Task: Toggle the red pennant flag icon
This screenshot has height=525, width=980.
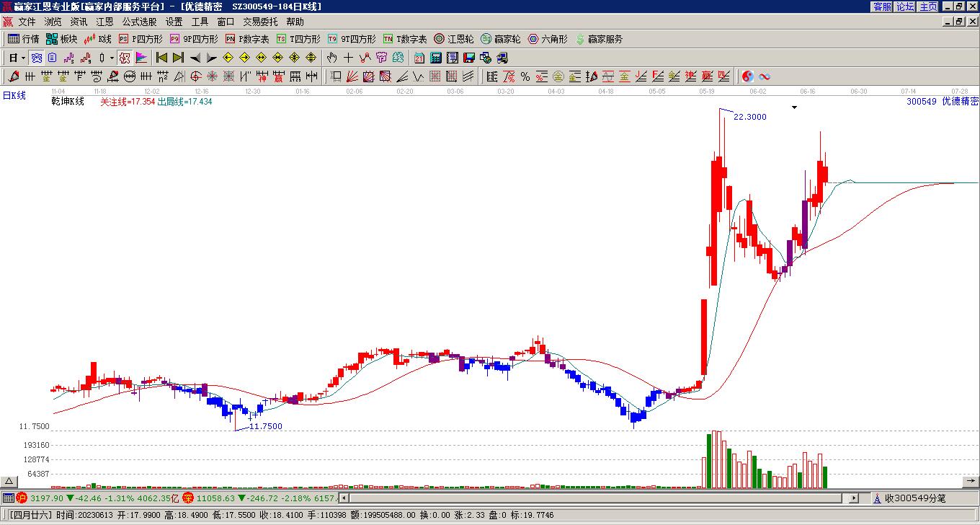Action: pos(141,58)
